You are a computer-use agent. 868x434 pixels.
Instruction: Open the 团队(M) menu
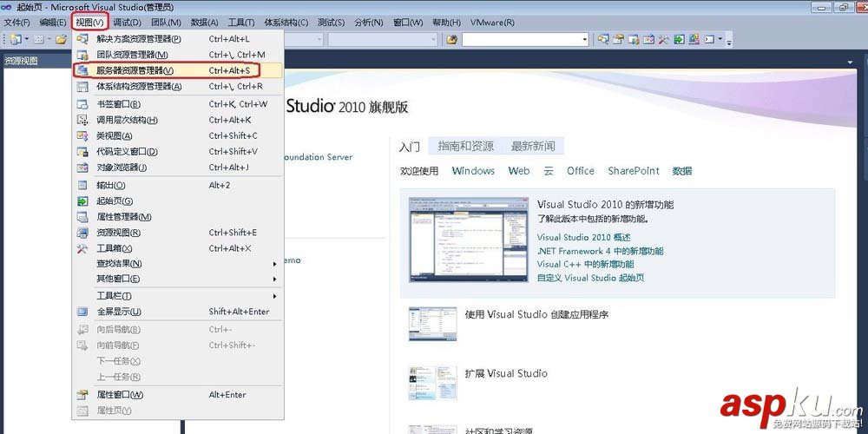(166, 23)
